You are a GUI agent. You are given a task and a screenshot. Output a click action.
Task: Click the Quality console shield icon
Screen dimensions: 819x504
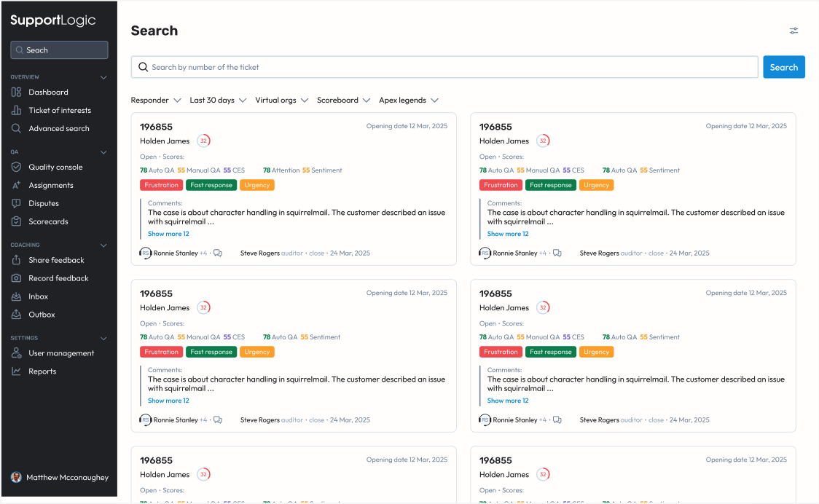[x=16, y=167]
